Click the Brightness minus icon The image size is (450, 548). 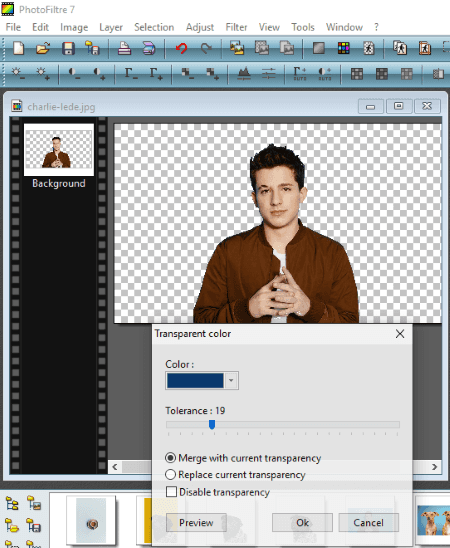pos(18,74)
